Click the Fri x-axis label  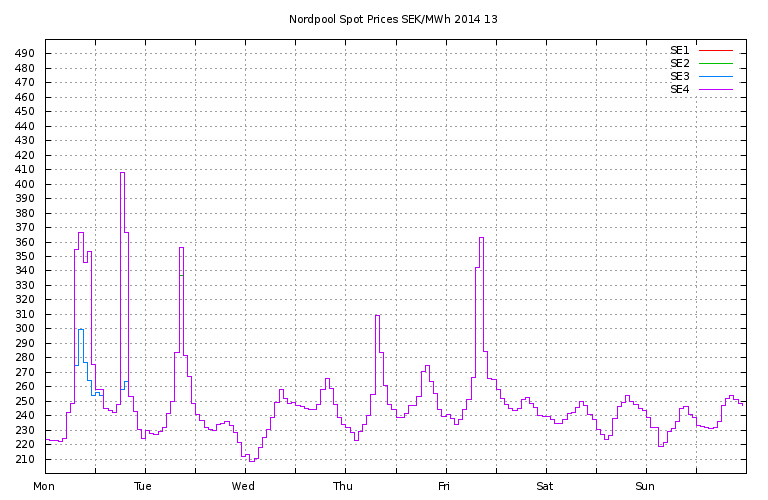[444, 486]
